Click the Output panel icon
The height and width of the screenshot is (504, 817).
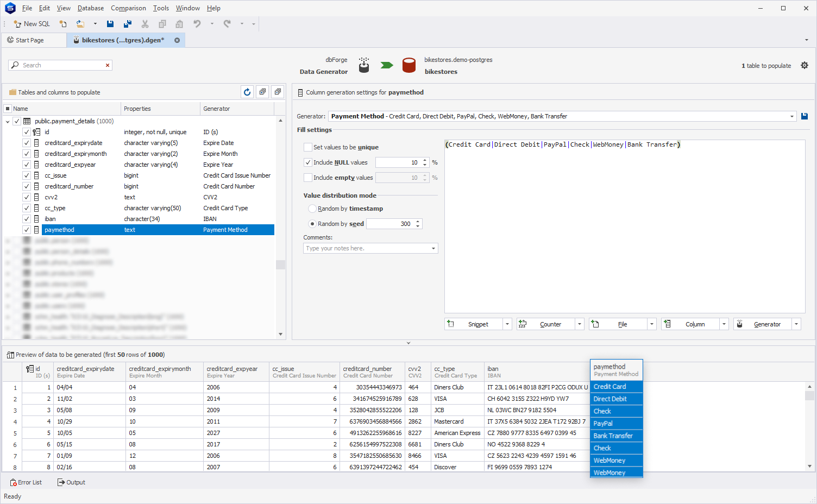pyautogui.click(x=61, y=482)
